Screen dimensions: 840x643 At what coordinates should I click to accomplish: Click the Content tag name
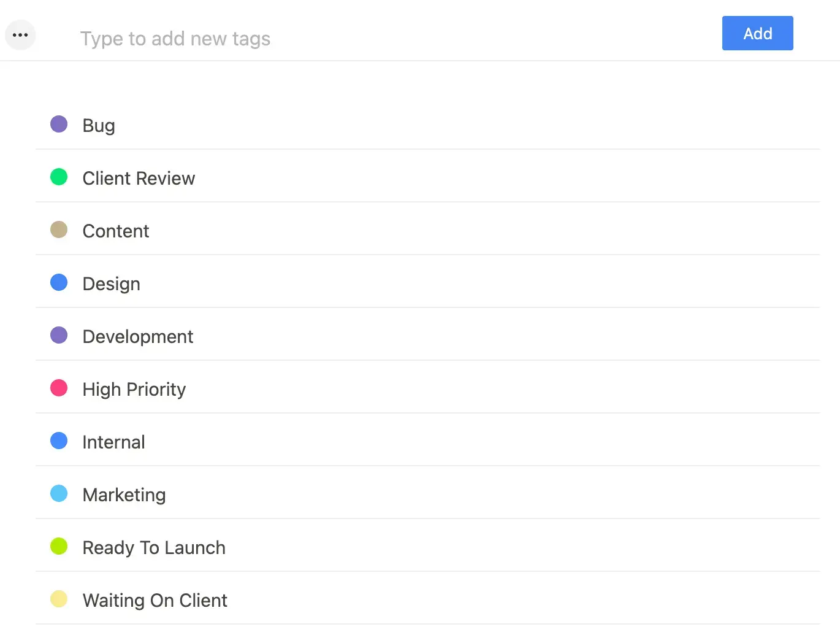pyautogui.click(x=116, y=231)
